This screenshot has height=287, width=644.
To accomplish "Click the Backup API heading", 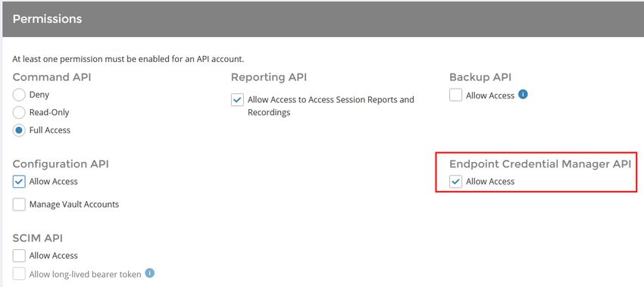I will pos(480,77).
